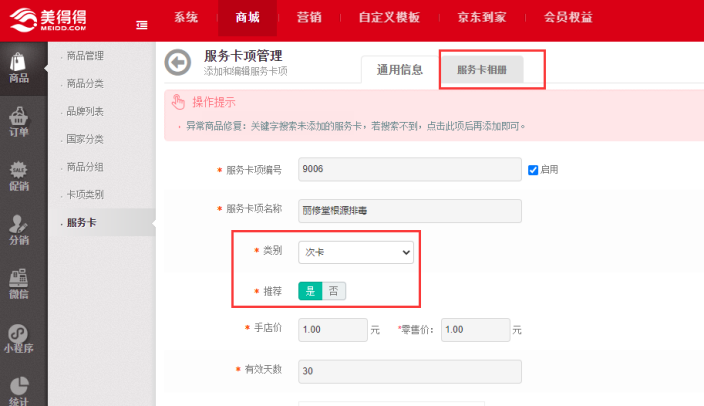Click the 零售价 price field
The image size is (704, 406).
(x=475, y=330)
